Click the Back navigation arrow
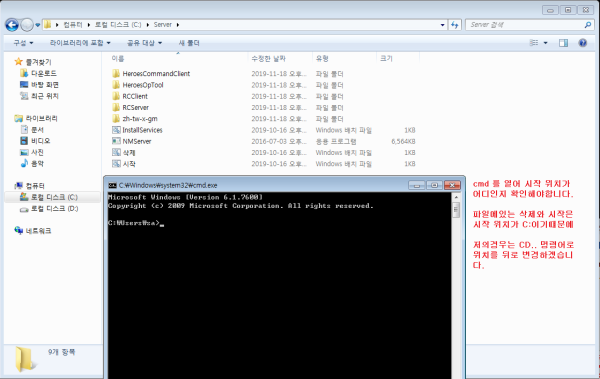This screenshot has height=379, width=600. pos(12,25)
